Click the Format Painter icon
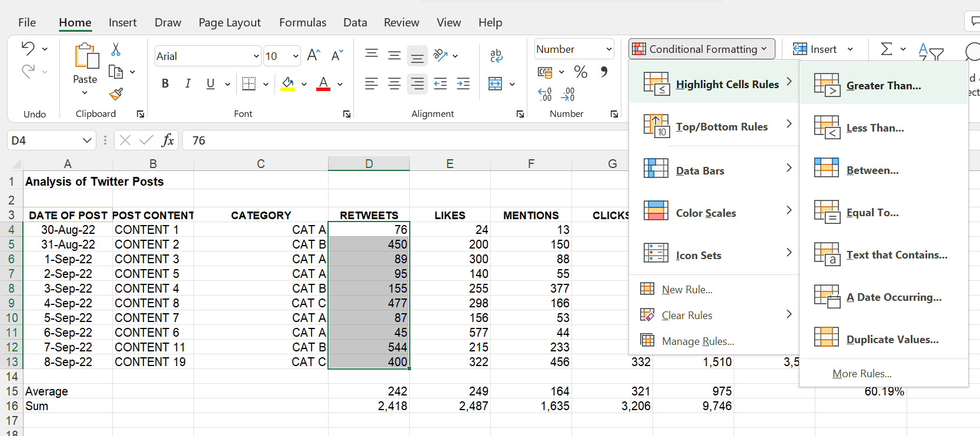 116,94
